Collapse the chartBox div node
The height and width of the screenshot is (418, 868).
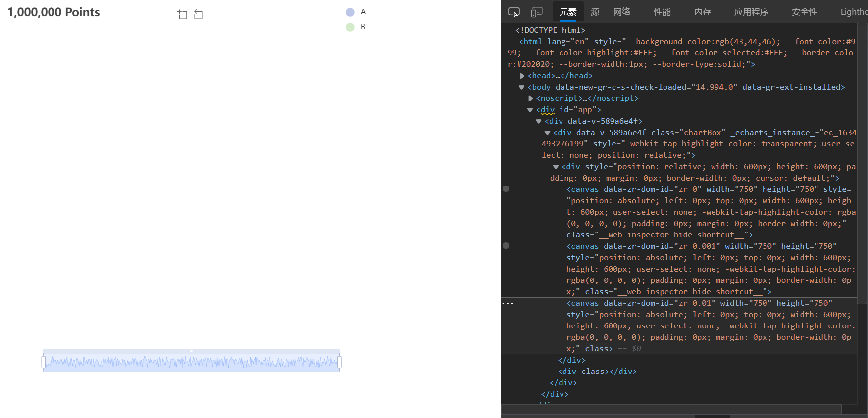(x=547, y=133)
